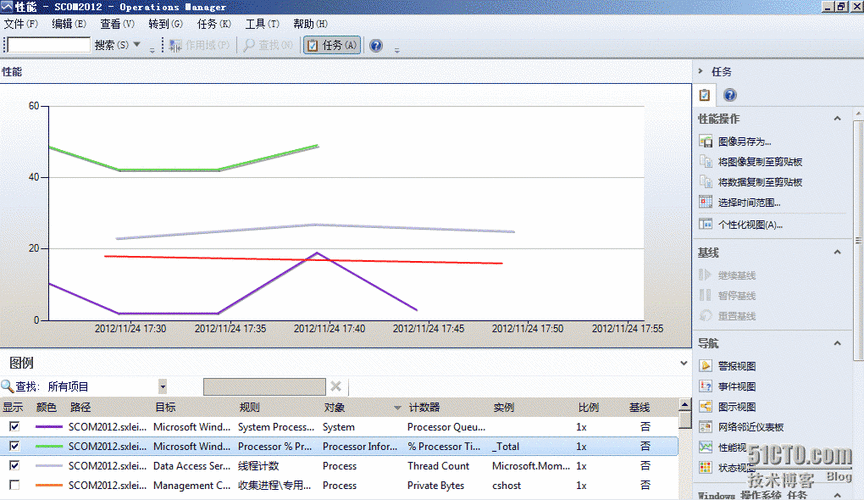The width and height of the screenshot is (864, 500).
Task: Click the magnifier search icon in legend
Action: click(x=7, y=386)
